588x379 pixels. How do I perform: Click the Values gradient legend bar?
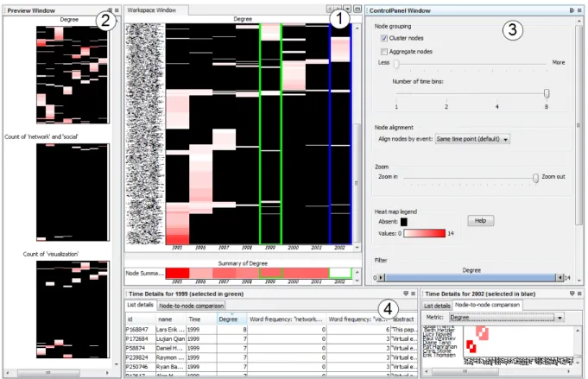pyautogui.click(x=425, y=234)
